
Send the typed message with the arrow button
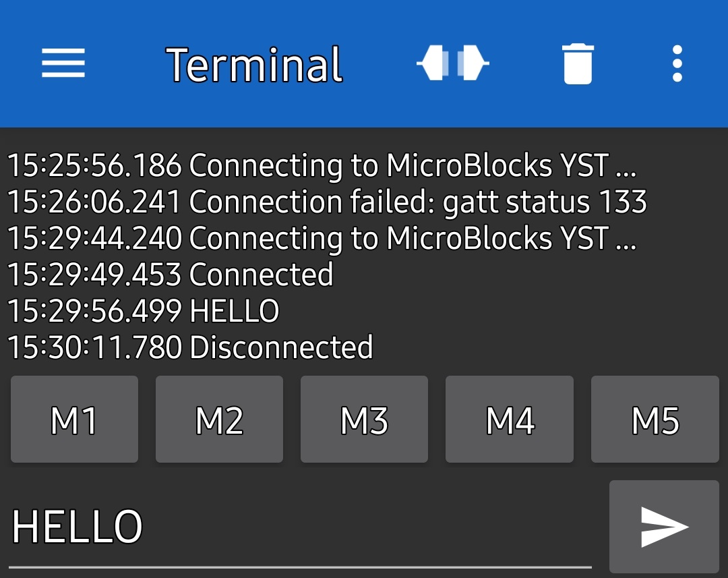tap(664, 527)
